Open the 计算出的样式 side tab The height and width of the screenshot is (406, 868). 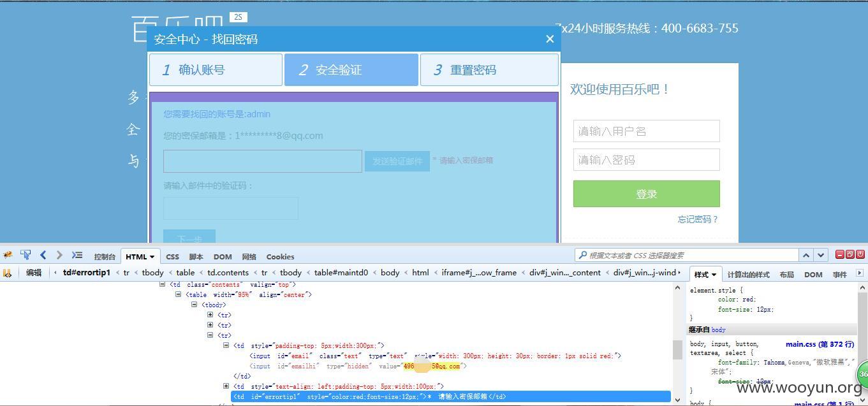tap(748, 275)
